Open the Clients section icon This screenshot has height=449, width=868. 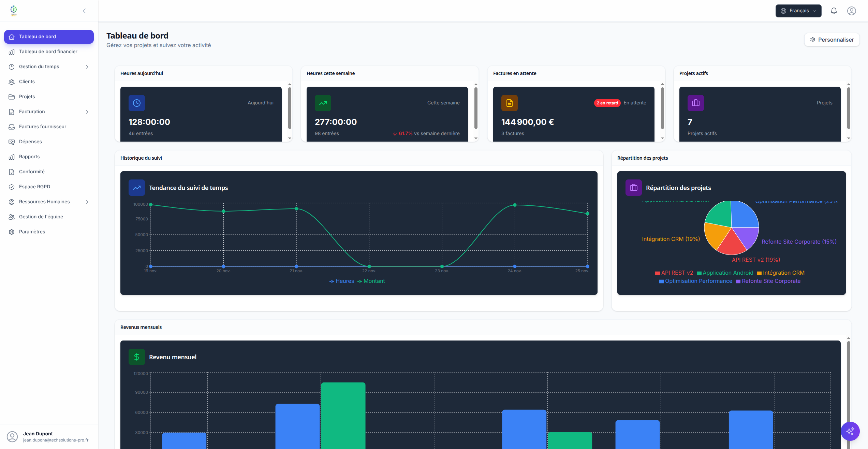click(12, 82)
